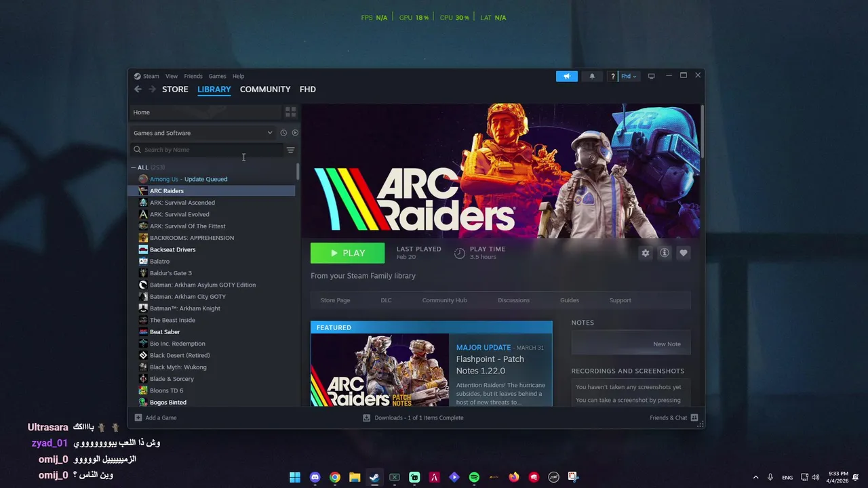Expand the Games and Software dropdown
Image resolution: width=868 pixels, height=488 pixels.
[x=203, y=133]
